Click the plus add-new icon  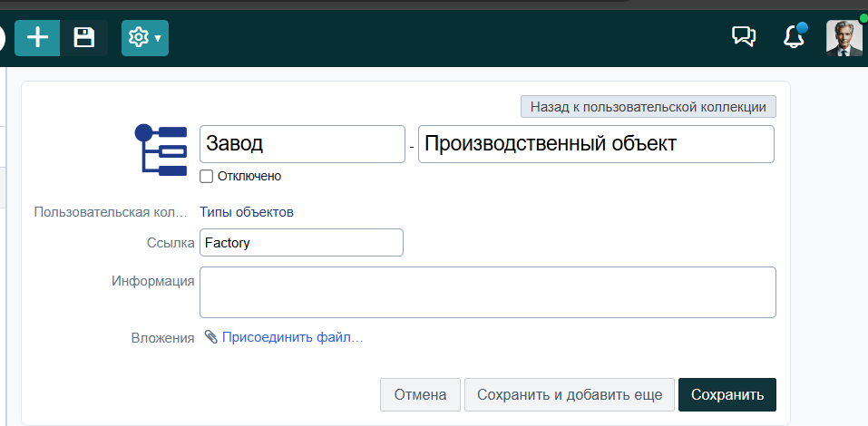click(38, 38)
